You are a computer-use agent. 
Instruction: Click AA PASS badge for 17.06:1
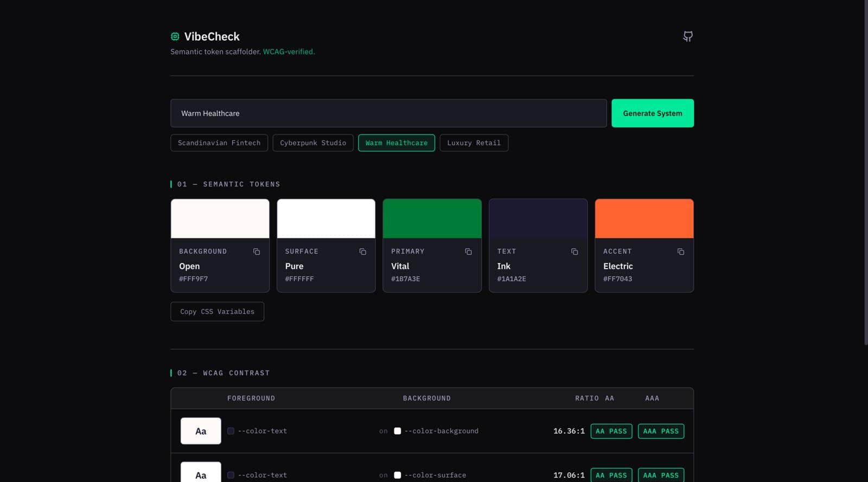point(611,475)
